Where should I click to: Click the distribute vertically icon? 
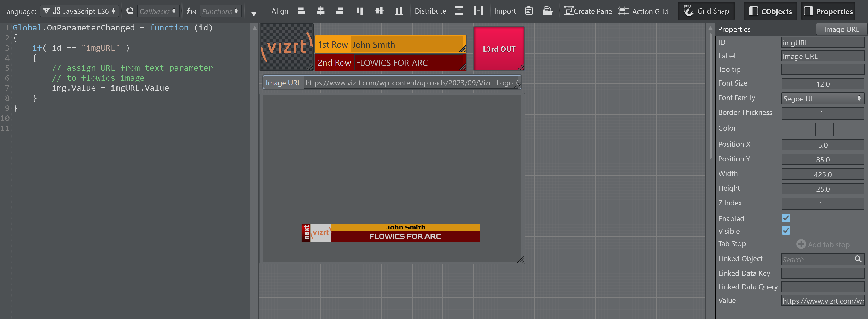459,11
